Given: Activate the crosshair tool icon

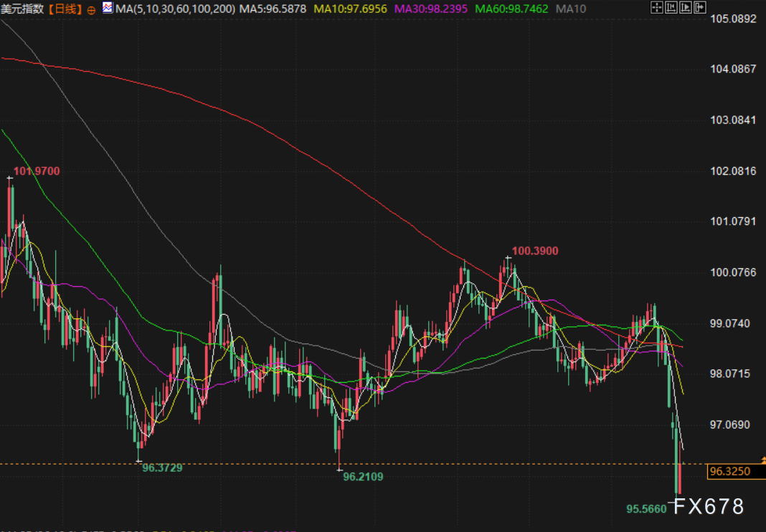Looking at the screenshot, I should (657, 7).
